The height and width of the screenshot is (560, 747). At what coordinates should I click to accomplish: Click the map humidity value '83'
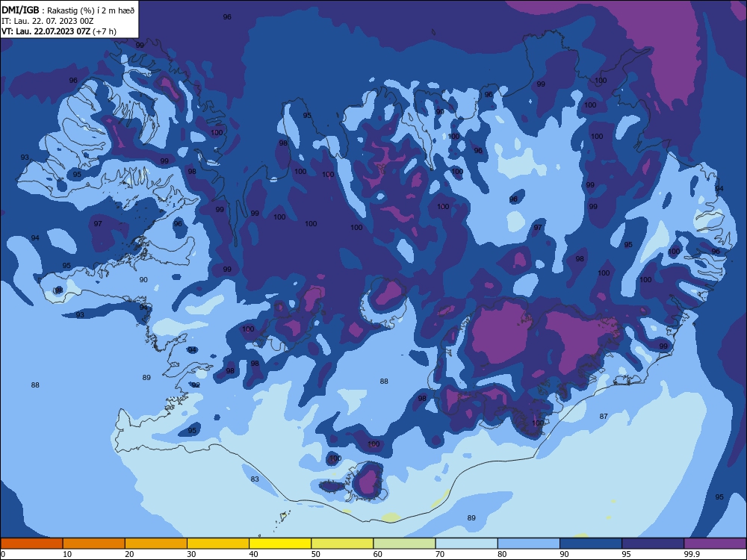pos(255,479)
